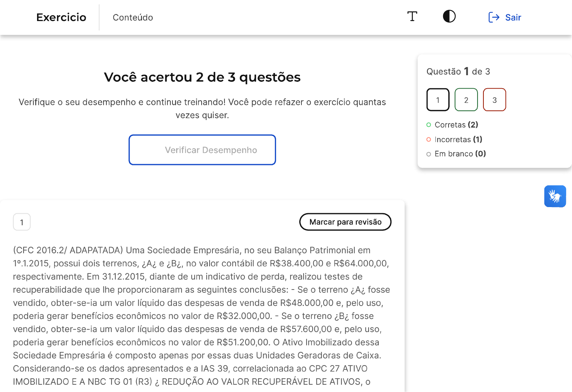The image size is (572, 392).
Task: Click the green Corretas legend marker
Action: coord(429,125)
